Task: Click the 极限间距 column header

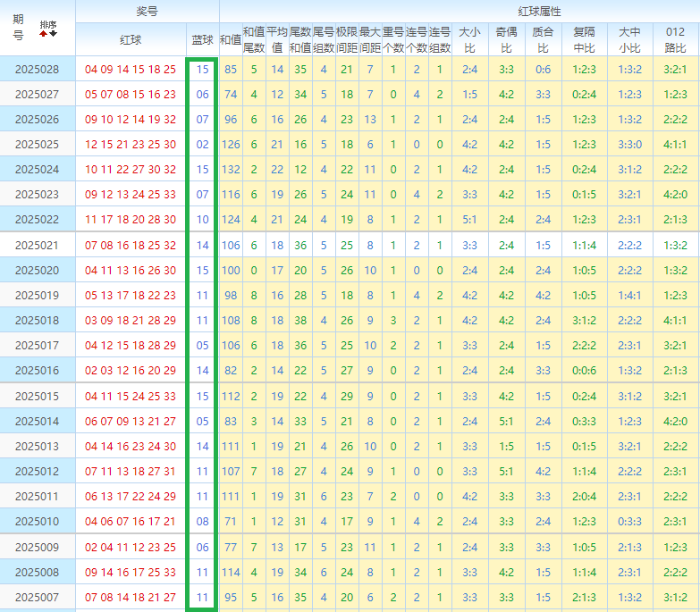Action: click(x=347, y=39)
